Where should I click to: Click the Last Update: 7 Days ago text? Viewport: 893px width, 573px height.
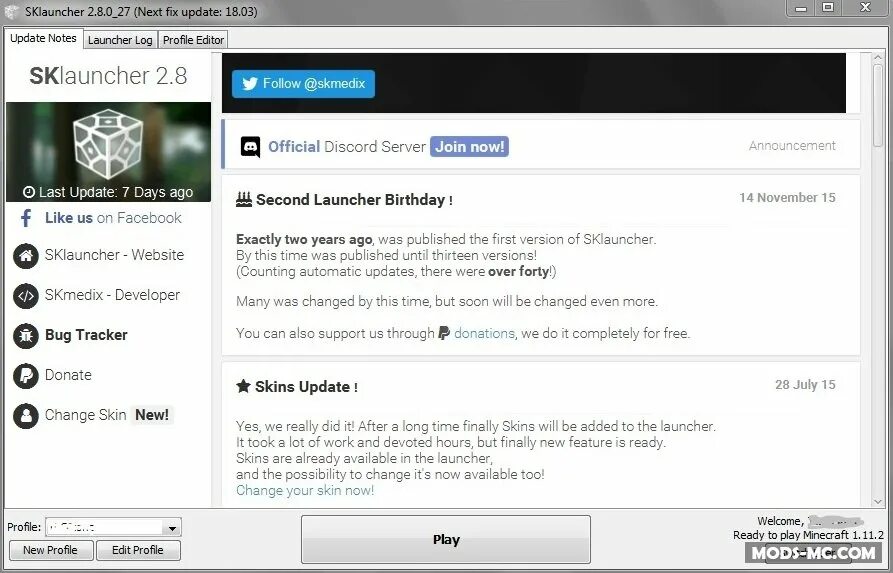point(116,193)
